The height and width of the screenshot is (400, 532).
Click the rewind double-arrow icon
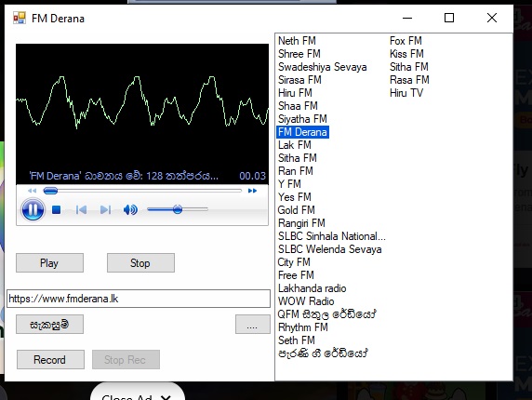[32, 191]
